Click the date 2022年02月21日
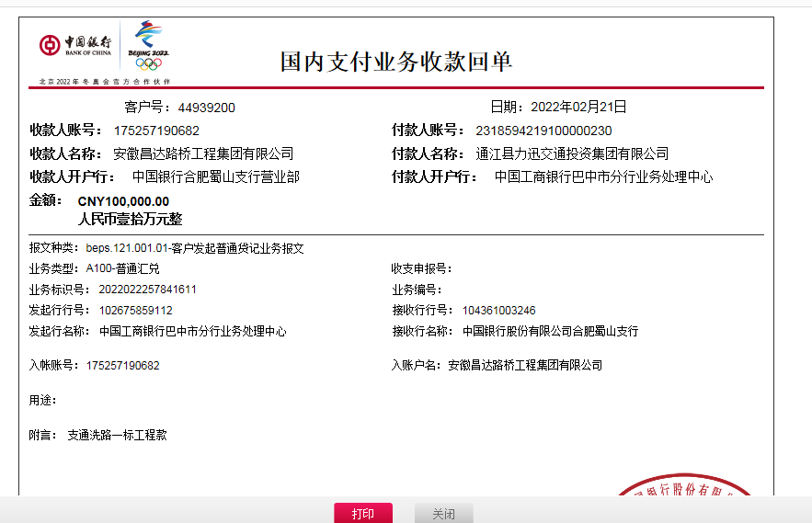Image resolution: width=812 pixels, height=523 pixels. [x=578, y=107]
